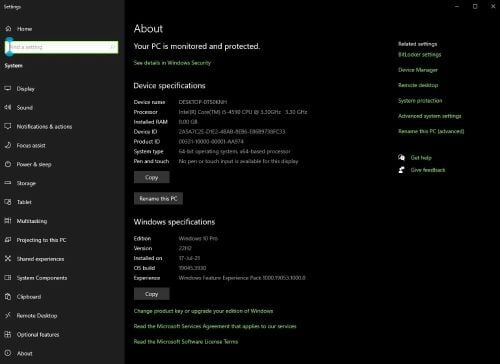Click Rename this PC button

[x=158, y=198]
